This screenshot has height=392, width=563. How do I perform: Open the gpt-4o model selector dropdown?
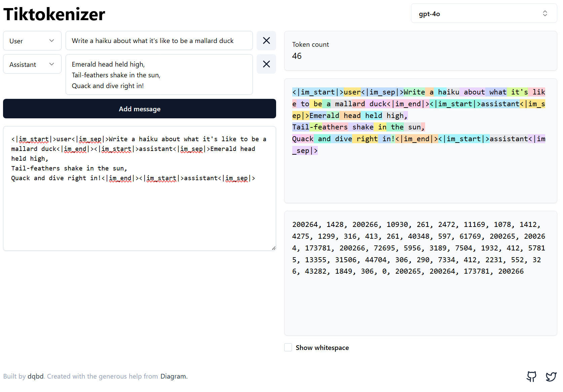tap(484, 13)
